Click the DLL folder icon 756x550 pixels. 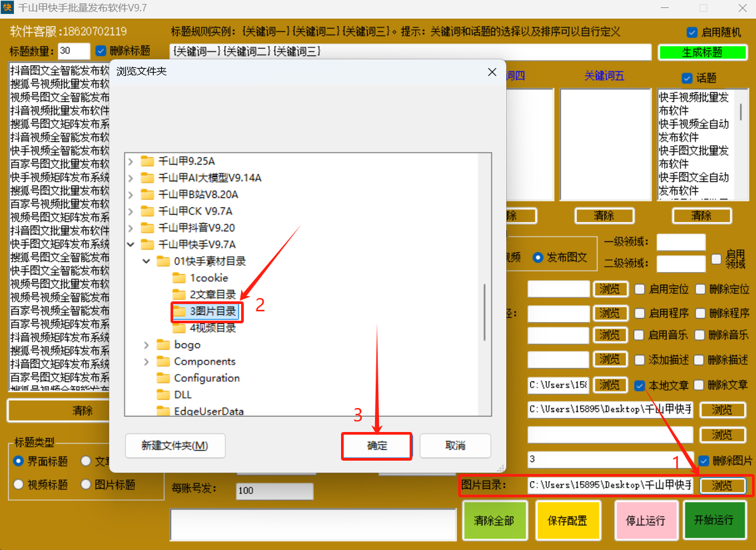tap(163, 395)
